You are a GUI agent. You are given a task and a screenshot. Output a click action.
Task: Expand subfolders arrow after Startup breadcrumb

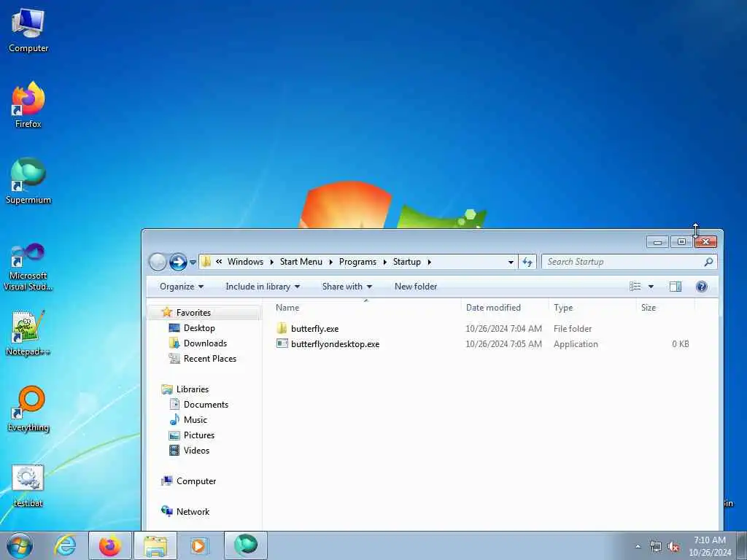(x=429, y=262)
